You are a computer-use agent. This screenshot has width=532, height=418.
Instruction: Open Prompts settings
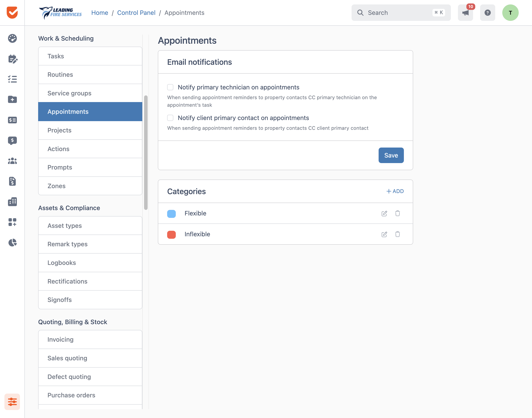pyautogui.click(x=90, y=167)
